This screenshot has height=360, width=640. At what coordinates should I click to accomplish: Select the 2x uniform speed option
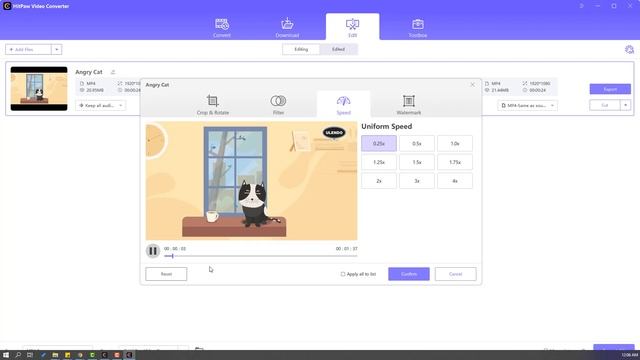point(379,181)
